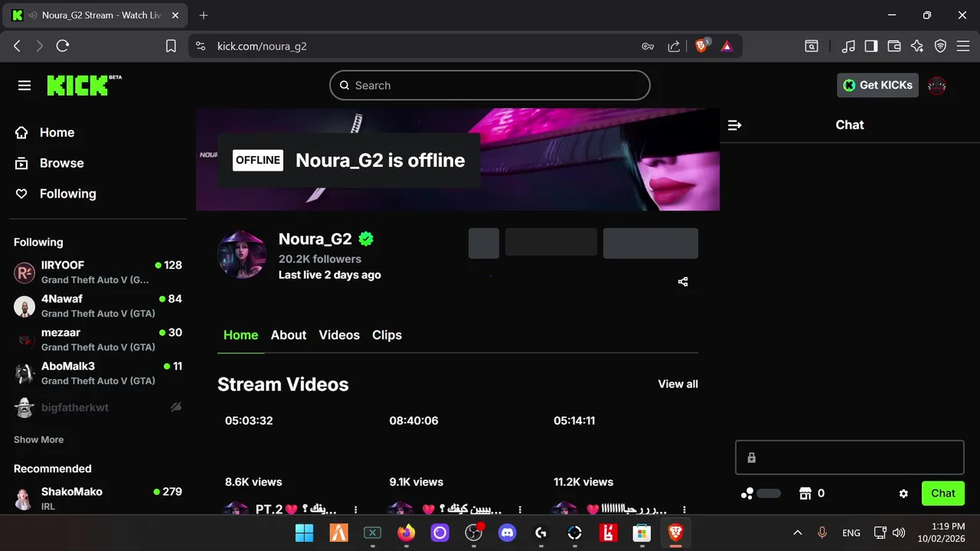980x551 pixels.
Task: Reload the page
Action: coord(63,46)
